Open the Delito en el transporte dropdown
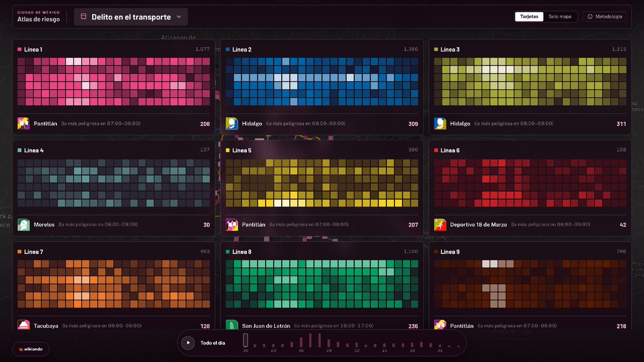Viewport: 644px width, 362px height. point(131,17)
